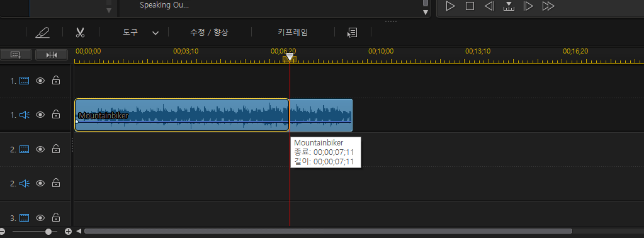Screen dimensions: 644x238
Task: Toggle visibility of video track 2
Action: tap(40, 149)
